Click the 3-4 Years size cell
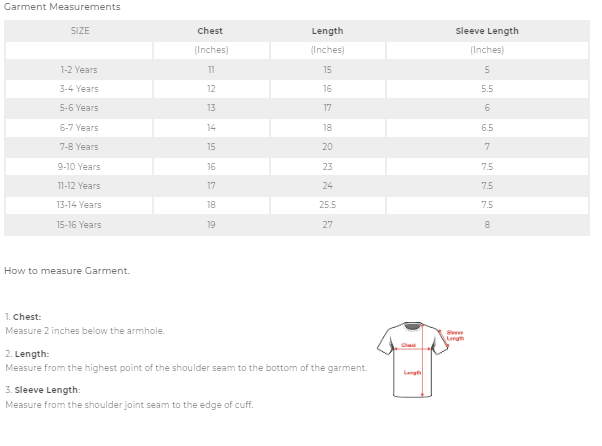 79,89
